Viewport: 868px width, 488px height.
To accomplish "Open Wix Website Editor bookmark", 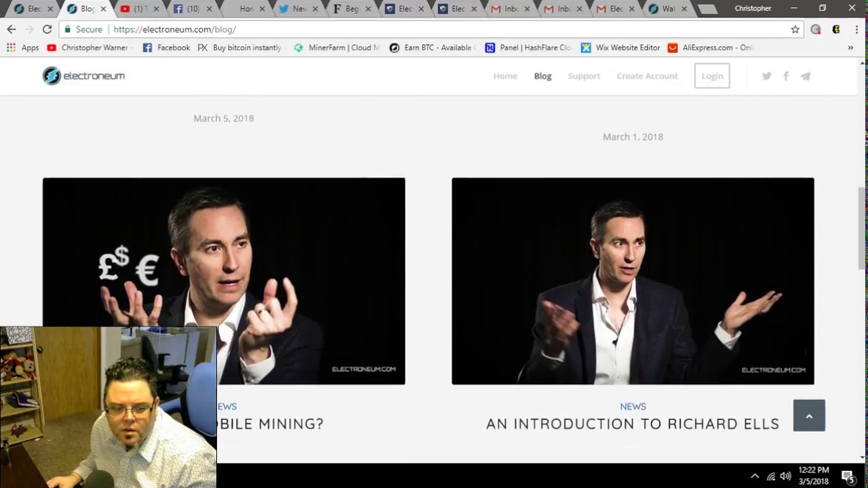I will pos(620,47).
